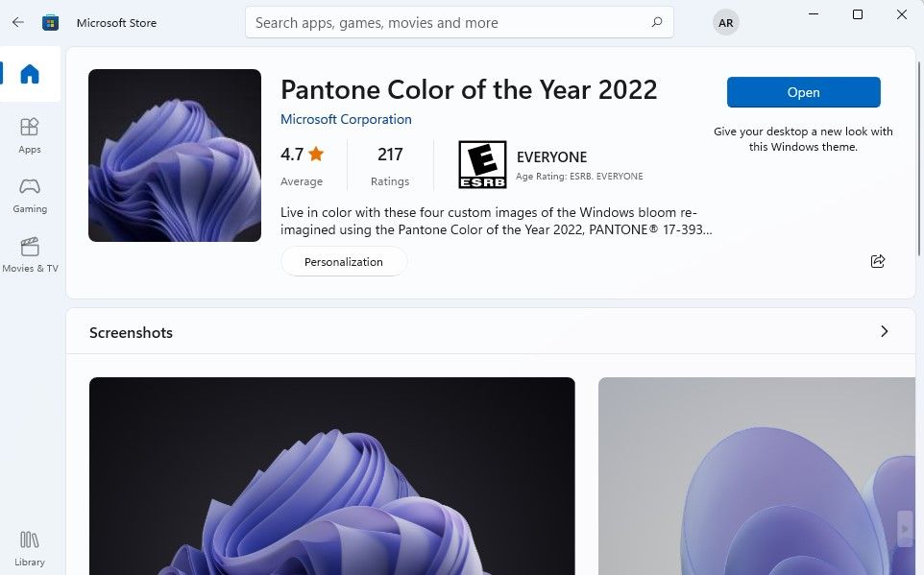Image resolution: width=924 pixels, height=575 pixels.
Task: Open the first dark bloom screenshot
Action: (x=331, y=476)
